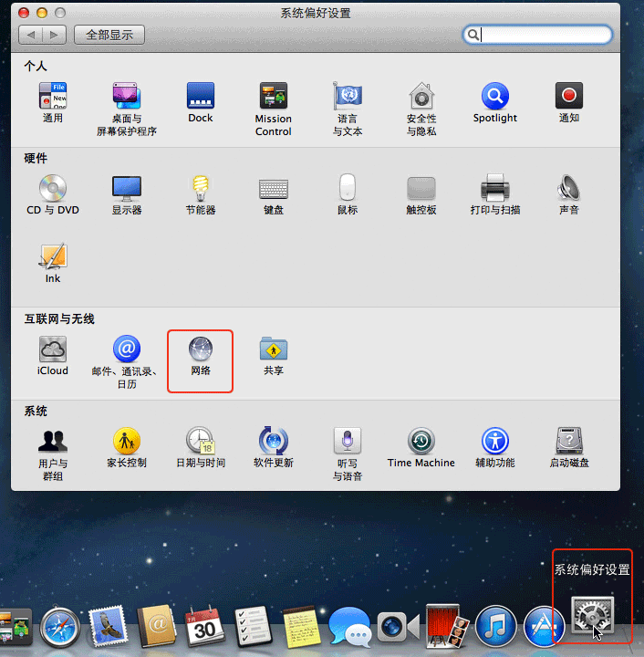
Task: Go forward with the right arrow button
Action: (x=55, y=35)
